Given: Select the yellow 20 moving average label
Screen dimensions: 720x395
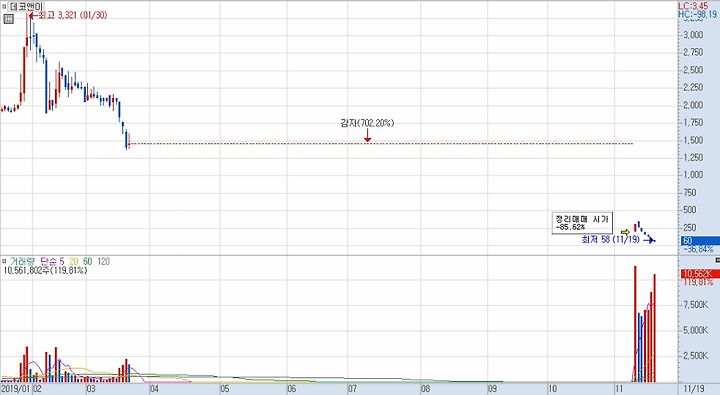Looking at the screenshot, I should [x=74, y=261].
